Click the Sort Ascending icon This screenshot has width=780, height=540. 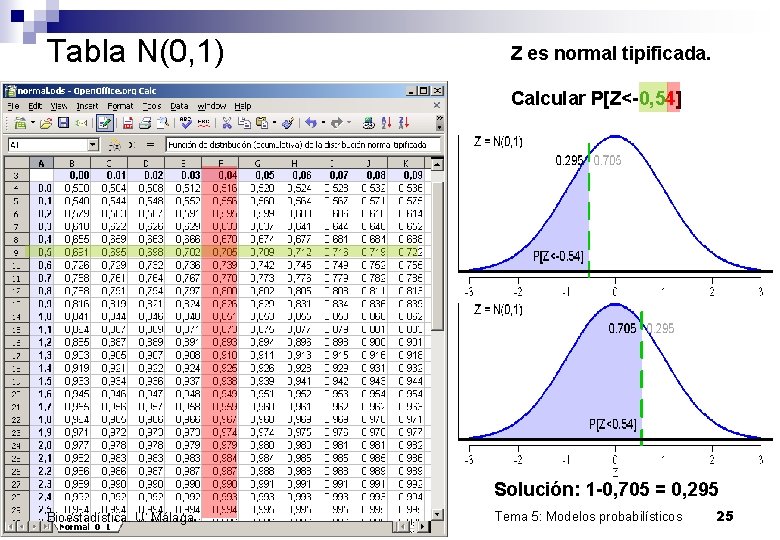pos(387,122)
